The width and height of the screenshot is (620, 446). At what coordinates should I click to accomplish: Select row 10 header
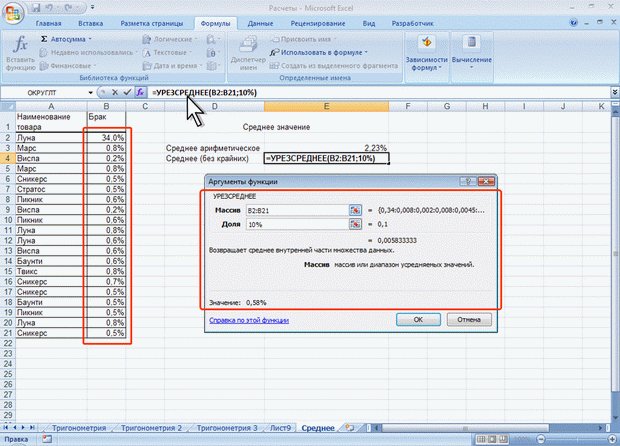click(8, 220)
